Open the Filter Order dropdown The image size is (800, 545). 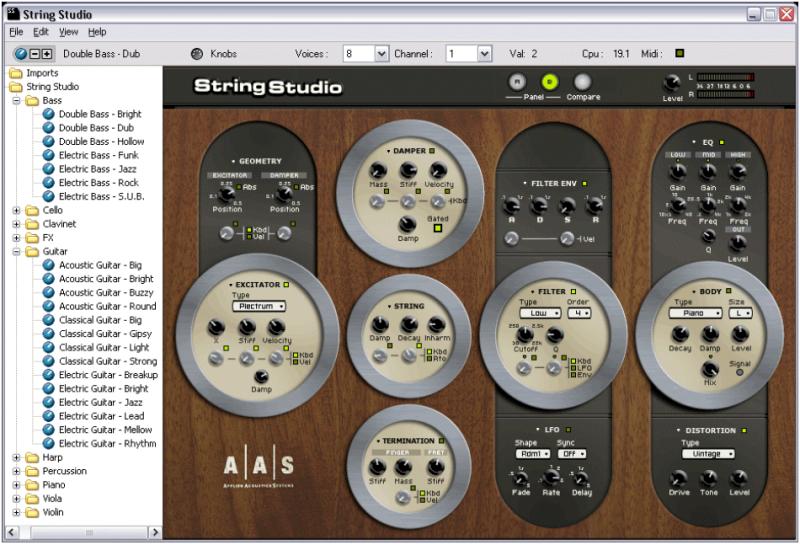pos(580,313)
